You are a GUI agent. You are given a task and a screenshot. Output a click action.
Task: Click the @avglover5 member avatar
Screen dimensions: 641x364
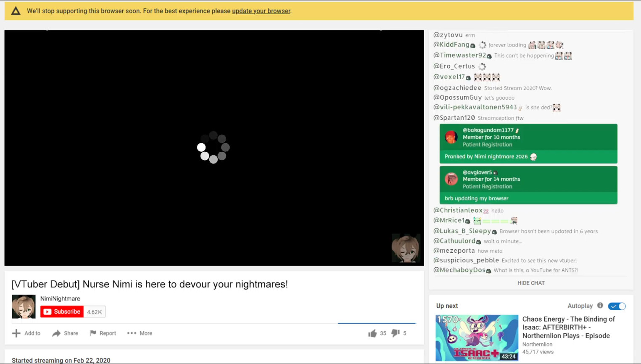point(451,179)
